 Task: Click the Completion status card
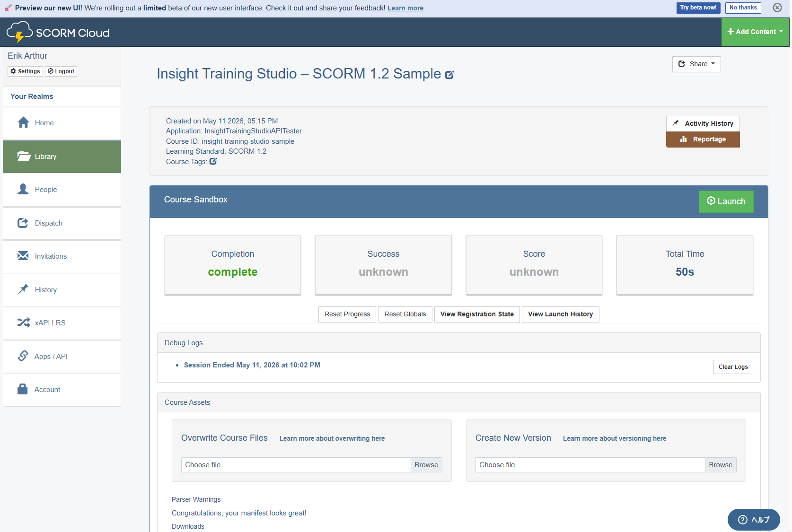(x=233, y=265)
